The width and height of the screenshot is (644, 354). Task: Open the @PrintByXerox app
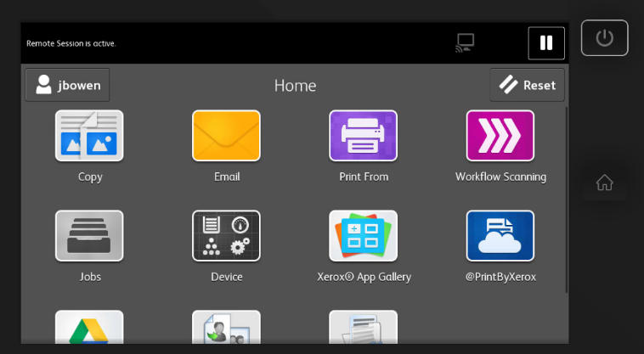500,236
